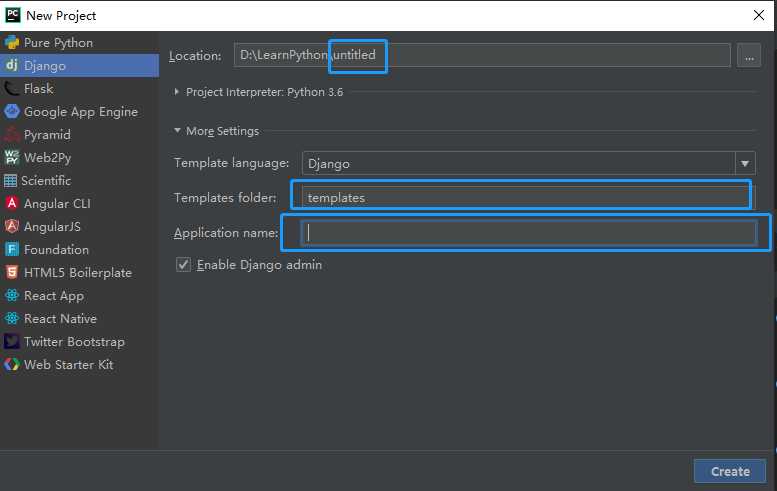
Task: Click the Flask horn icon
Action: pyautogui.click(x=12, y=89)
